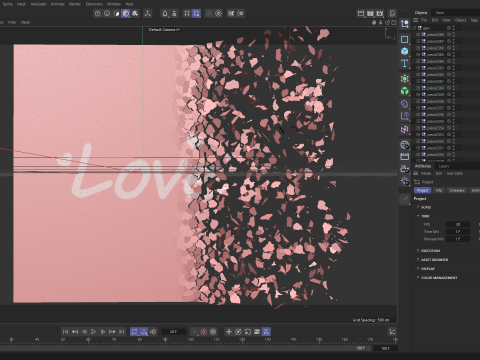
Task: Toggle the record keyframe button
Action: 194,331
